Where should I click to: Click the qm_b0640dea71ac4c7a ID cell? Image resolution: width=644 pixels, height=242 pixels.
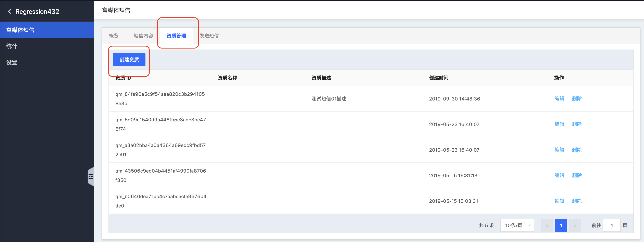click(x=161, y=201)
